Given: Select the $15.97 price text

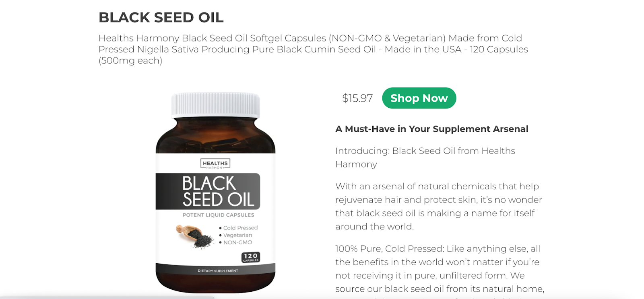Looking at the screenshot, I should [357, 98].
